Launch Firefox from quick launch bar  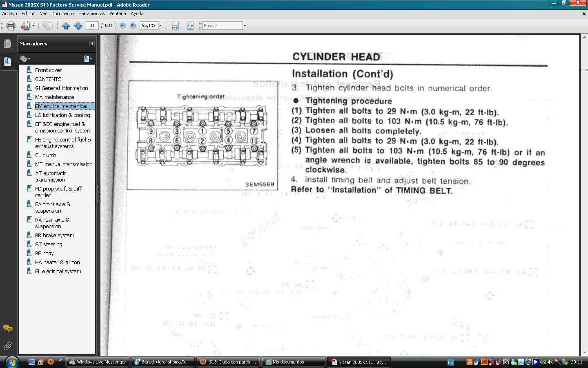tap(51, 362)
